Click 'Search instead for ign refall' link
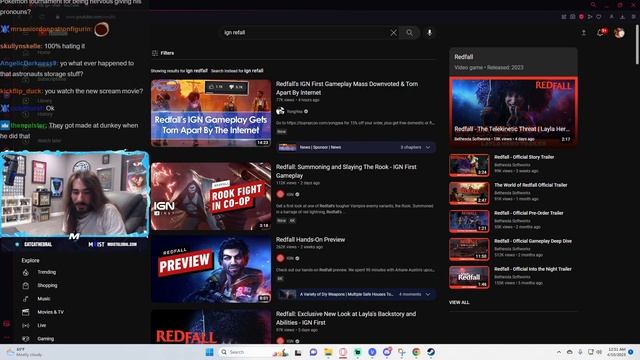 tap(237, 71)
